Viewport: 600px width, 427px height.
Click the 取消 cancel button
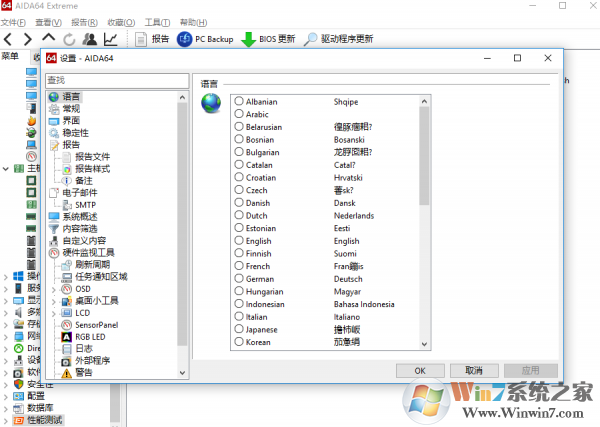point(473,370)
